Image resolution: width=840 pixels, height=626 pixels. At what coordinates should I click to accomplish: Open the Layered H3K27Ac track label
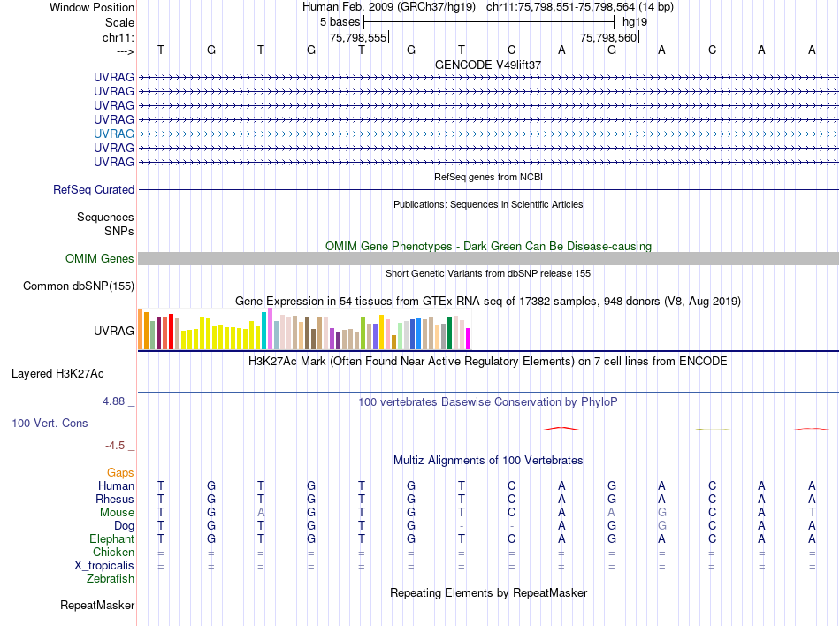point(57,374)
